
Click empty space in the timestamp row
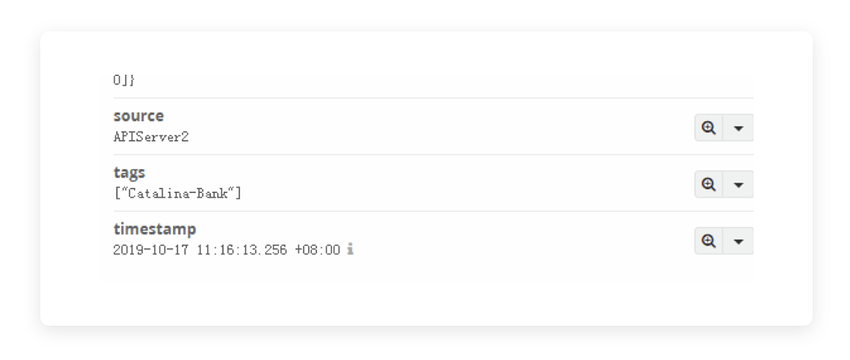click(x=515, y=241)
